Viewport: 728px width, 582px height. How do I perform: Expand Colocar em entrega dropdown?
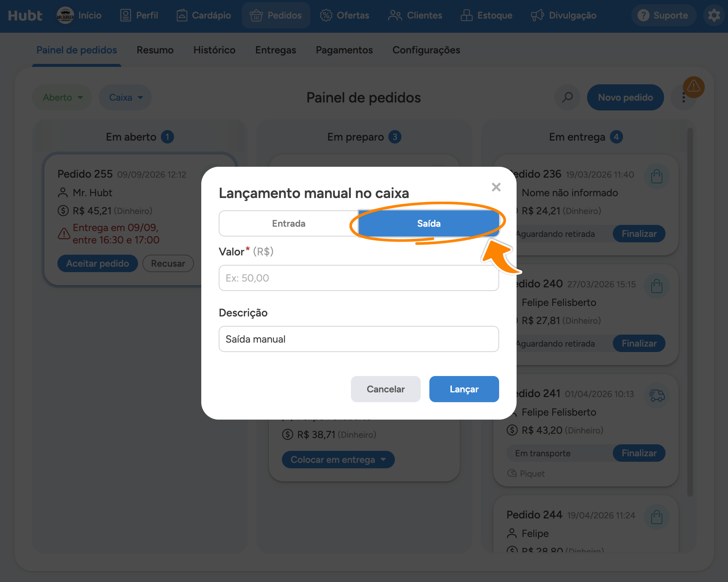[338, 460]
